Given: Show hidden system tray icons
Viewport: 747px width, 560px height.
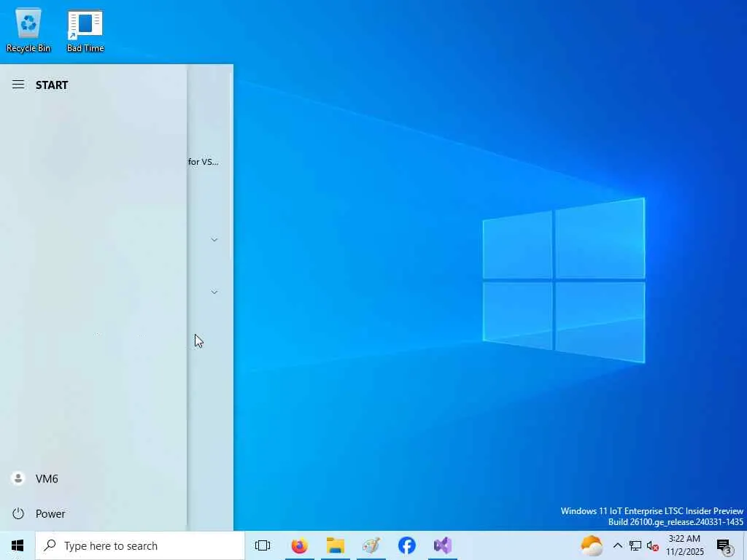Looking at the screenshot, I should [617, 545].
